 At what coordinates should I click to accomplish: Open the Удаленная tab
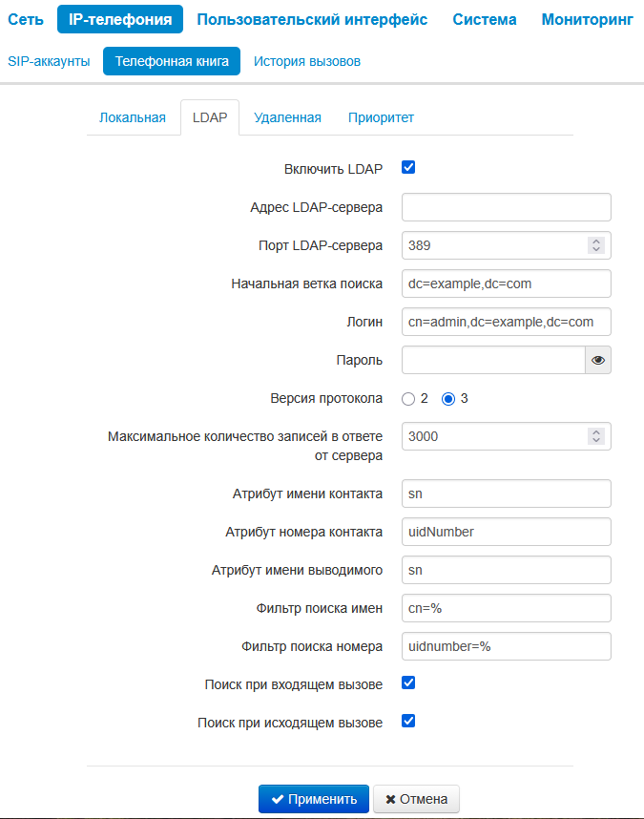click(287, 117)
